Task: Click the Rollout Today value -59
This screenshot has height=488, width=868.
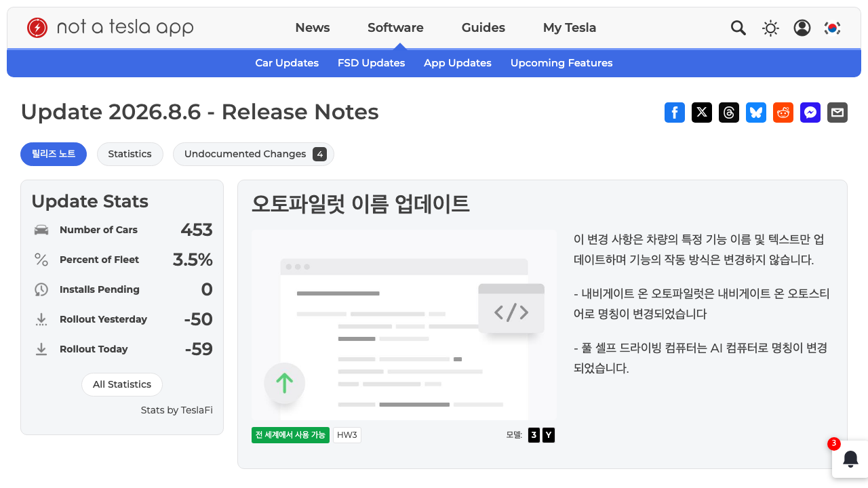Action: [x=199, y=349]
